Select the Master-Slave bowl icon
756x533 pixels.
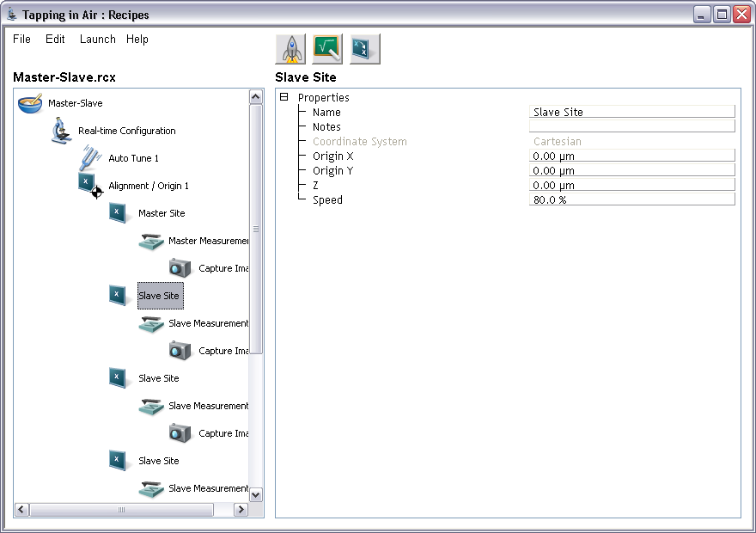tap(30, 104)
